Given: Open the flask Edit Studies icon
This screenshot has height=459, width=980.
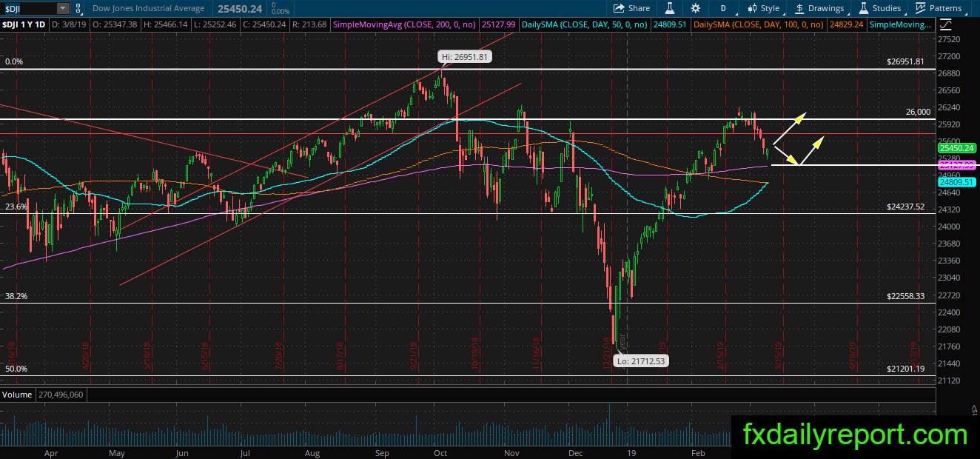Looking at the screenshot, I should (x=669, y=8).
